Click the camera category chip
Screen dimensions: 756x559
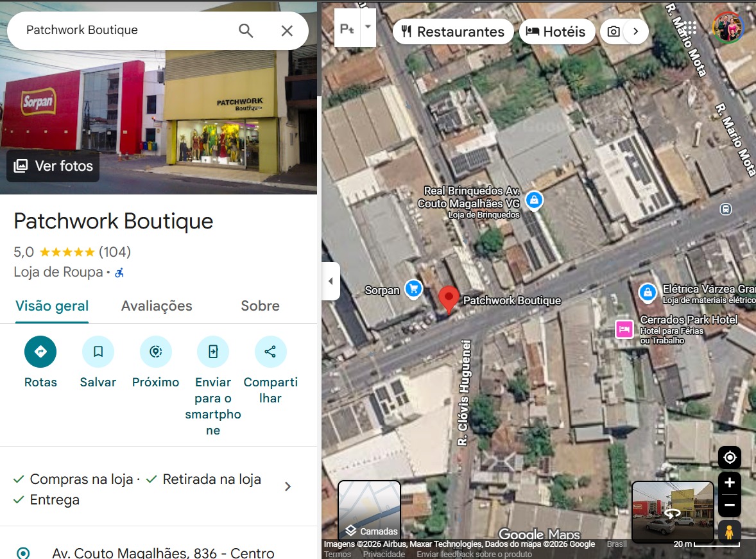tap(614, 32)
